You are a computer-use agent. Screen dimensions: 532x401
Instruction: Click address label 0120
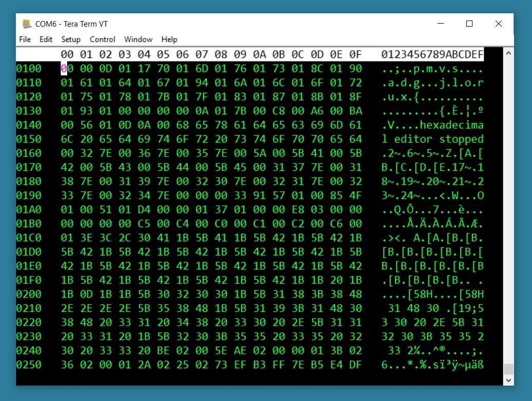[x=29, y=97]
